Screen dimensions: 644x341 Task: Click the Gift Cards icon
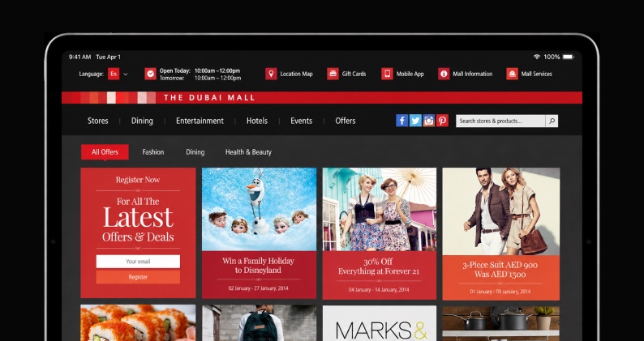coord(333,74)
